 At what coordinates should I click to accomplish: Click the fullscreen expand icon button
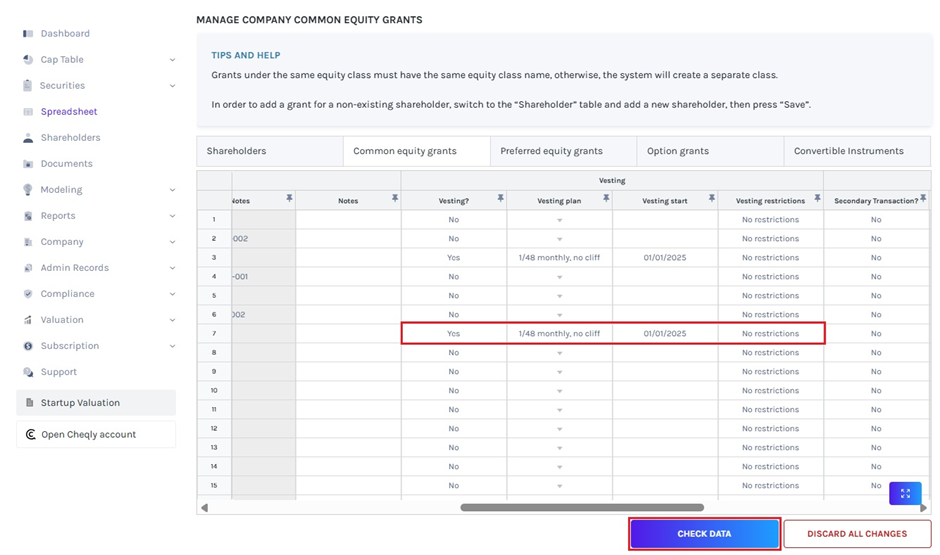pos(905,493)
